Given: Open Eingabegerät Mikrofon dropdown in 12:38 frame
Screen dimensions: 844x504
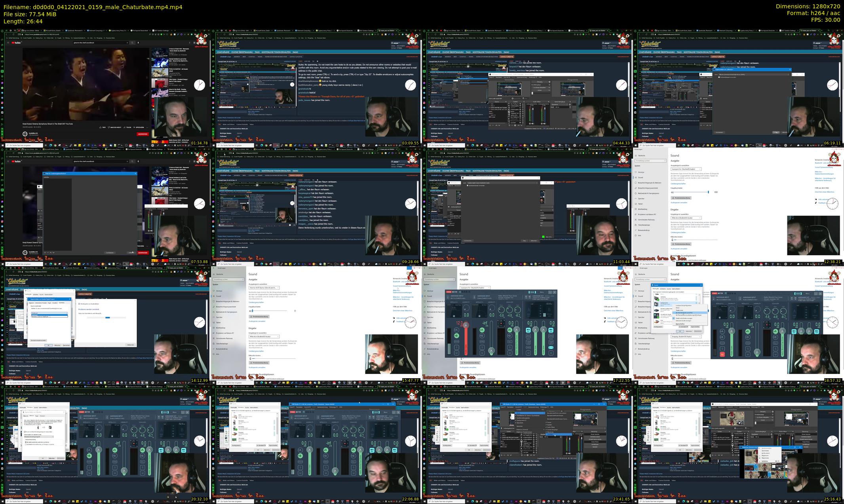Looking at the screenshot, I should (x=686, y=218).
